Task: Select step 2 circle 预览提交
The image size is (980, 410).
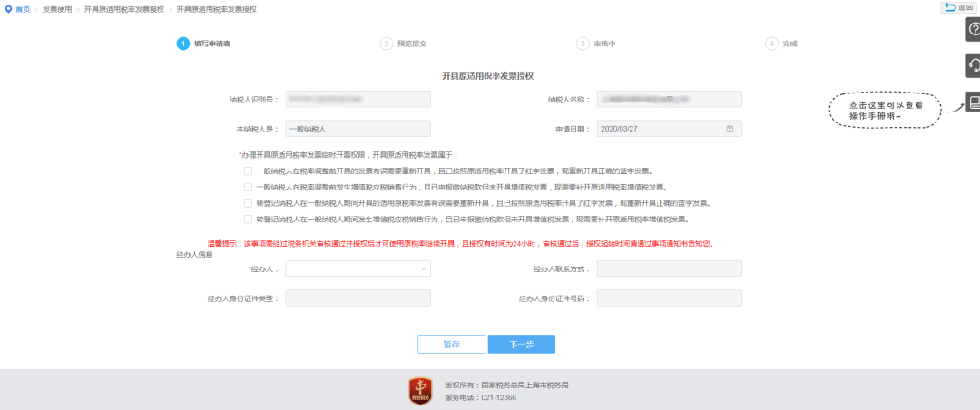Action: 386,44
